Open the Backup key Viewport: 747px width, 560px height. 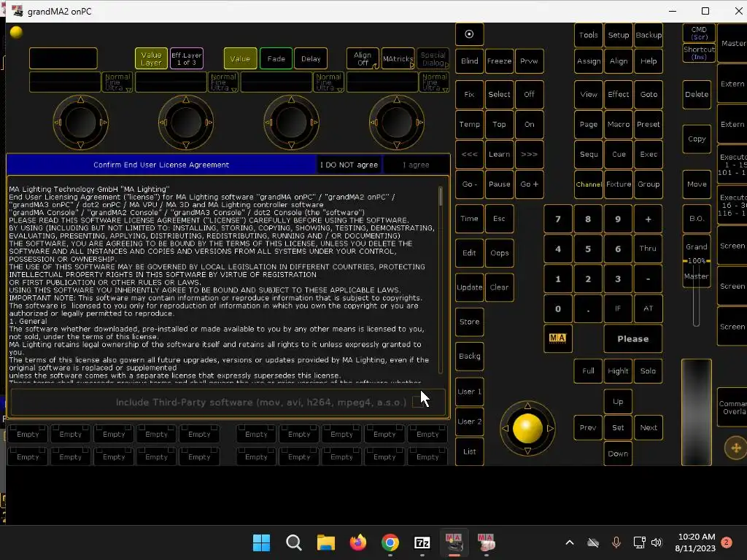pos(649,35)
